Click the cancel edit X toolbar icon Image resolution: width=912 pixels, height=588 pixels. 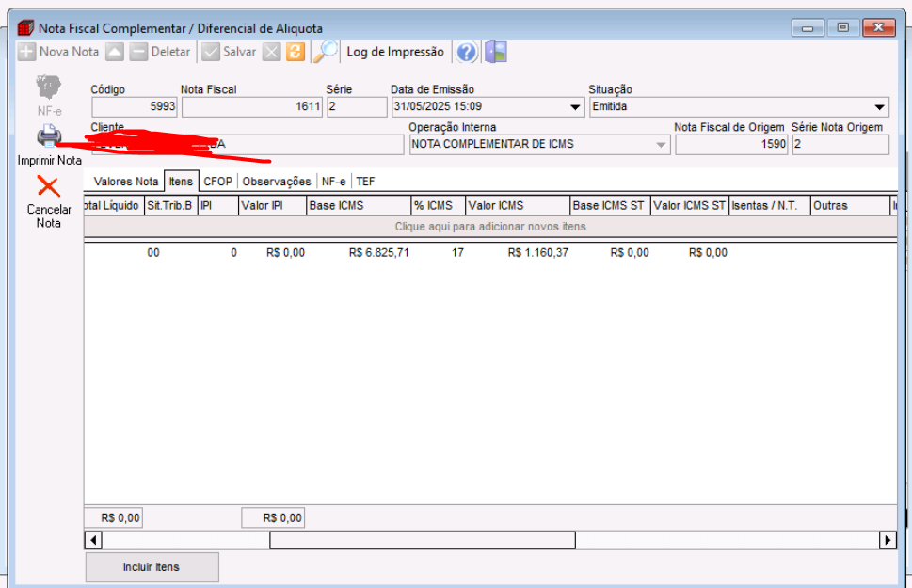pyautogui.click(x=271, y=52)
